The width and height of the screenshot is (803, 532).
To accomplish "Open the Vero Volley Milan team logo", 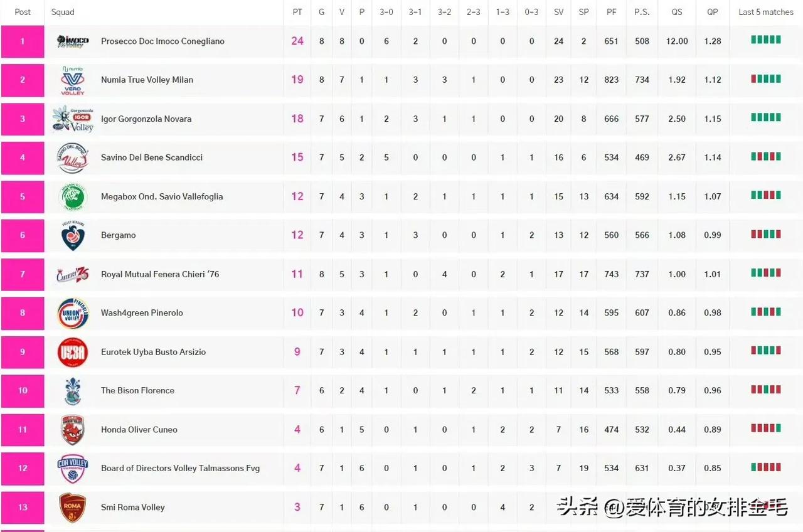I will pos(73,80).
